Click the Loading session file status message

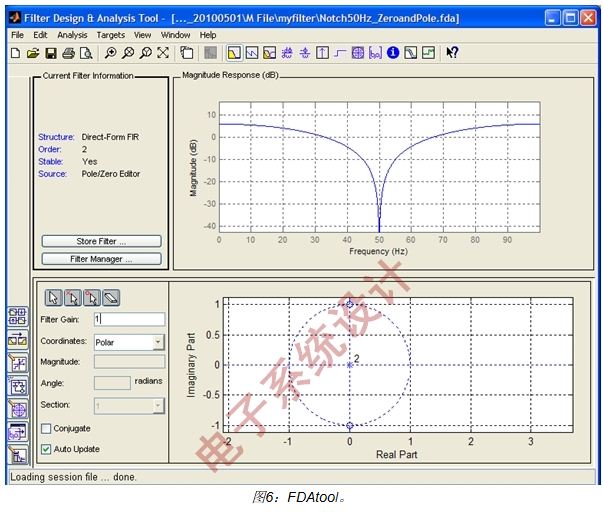pyautogui.click(x=73, y=477)
